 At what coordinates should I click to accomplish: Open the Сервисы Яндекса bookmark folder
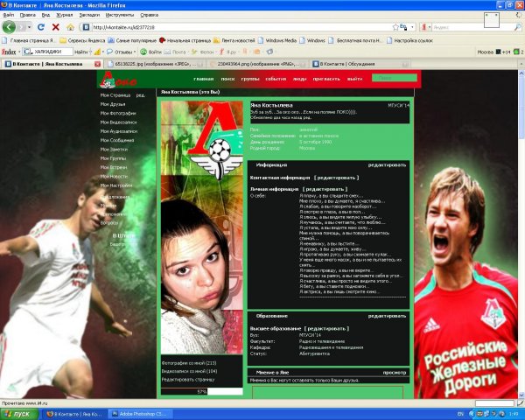[82, 40]
